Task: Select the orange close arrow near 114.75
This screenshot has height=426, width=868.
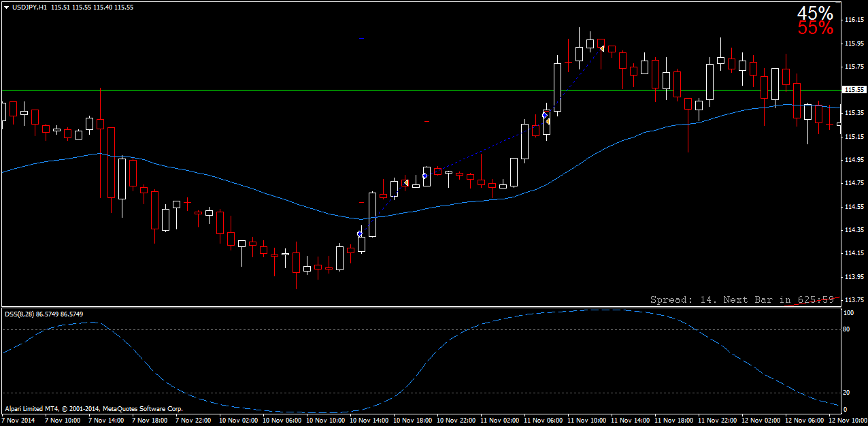Action: coord(406,182)
